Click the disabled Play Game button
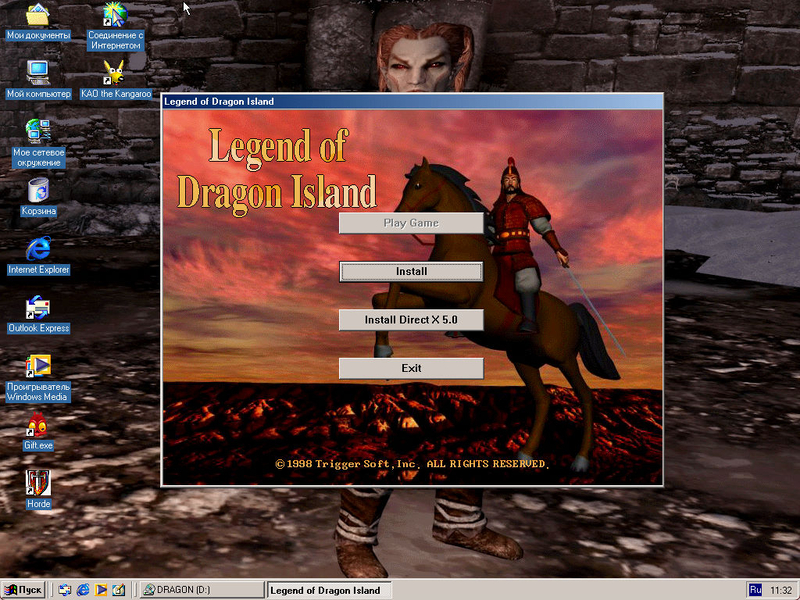The width and height of the screenshot is (800, 600). point(411,223)
